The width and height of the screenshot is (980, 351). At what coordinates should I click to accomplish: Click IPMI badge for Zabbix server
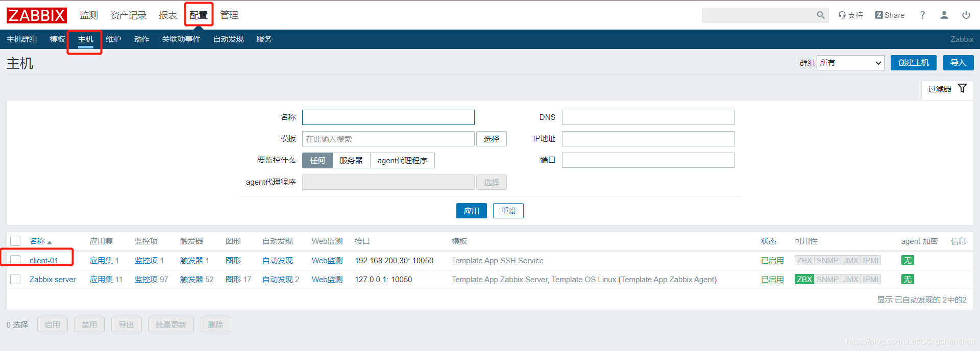tap(871, 280)
